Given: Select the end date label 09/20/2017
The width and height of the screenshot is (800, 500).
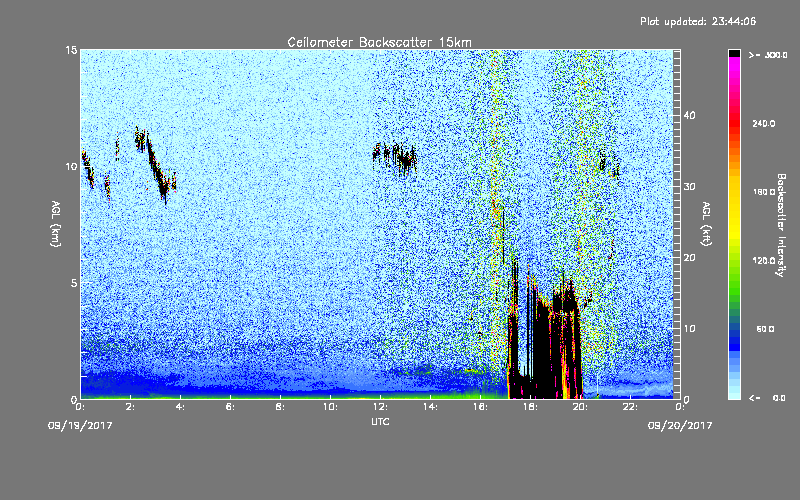Looking at the screenshot, I should [680, 426].
